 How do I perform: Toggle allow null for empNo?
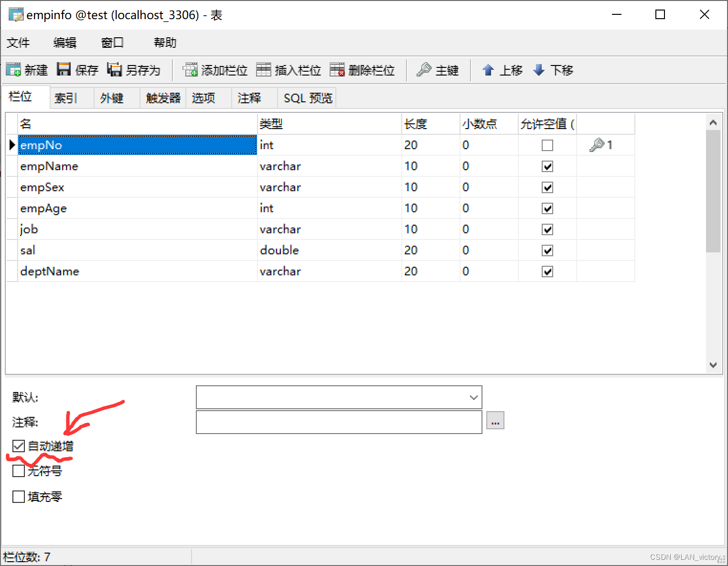547,145
